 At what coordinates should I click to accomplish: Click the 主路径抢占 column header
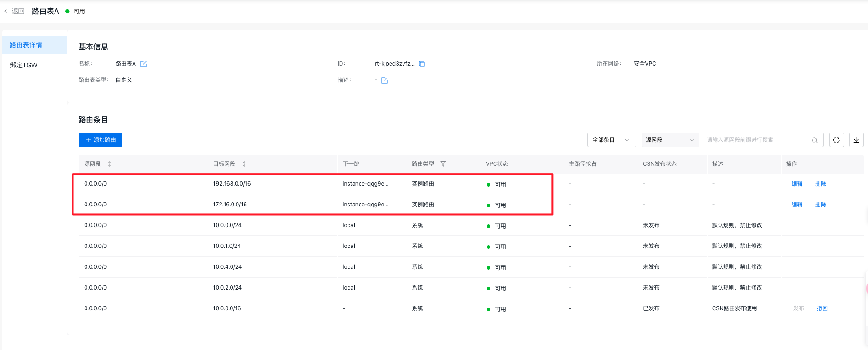[582, 164]
